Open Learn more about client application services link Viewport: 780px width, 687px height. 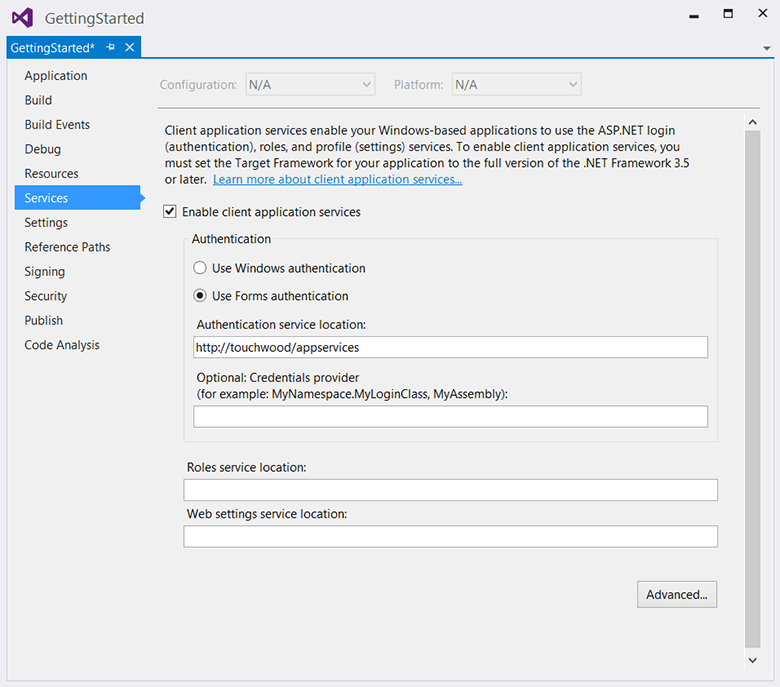[x=337, y=179]
